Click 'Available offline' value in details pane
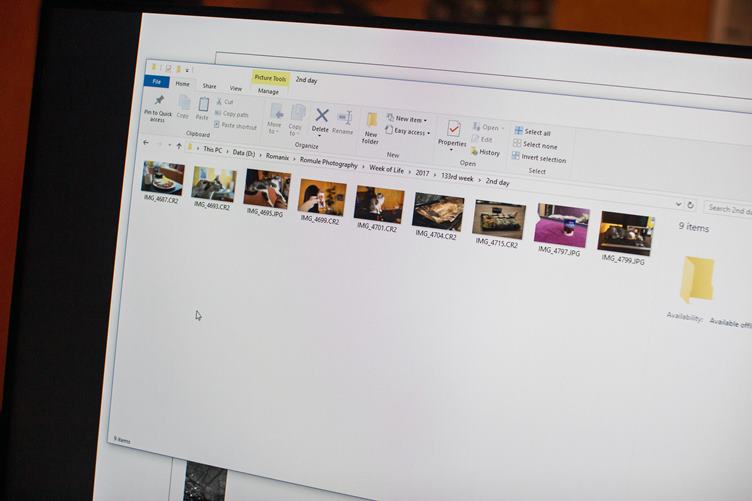752x501 pixels. point(730,323)
